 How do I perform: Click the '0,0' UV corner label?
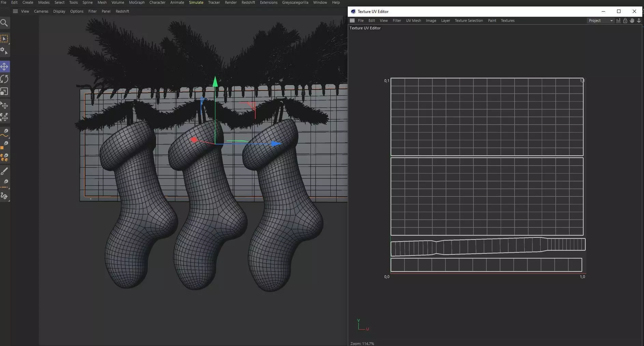[x=387, y=277]
